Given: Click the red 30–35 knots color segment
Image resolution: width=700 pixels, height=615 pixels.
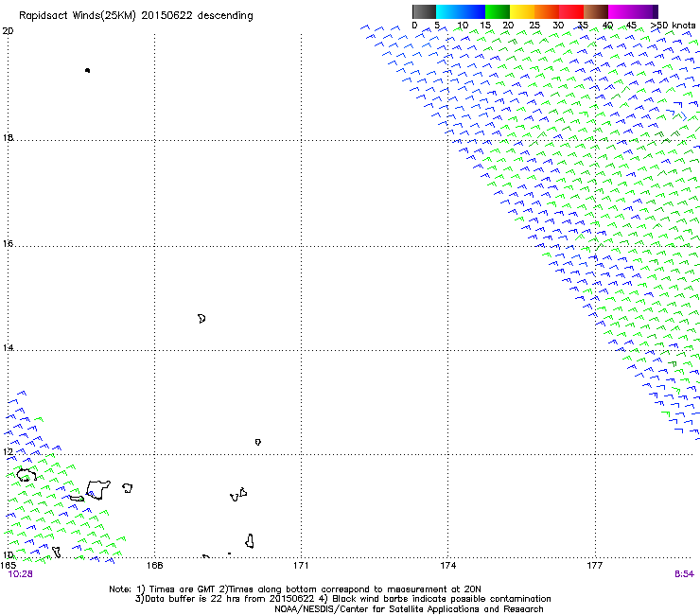Looking at the screenshot, I should pos(571,11).
